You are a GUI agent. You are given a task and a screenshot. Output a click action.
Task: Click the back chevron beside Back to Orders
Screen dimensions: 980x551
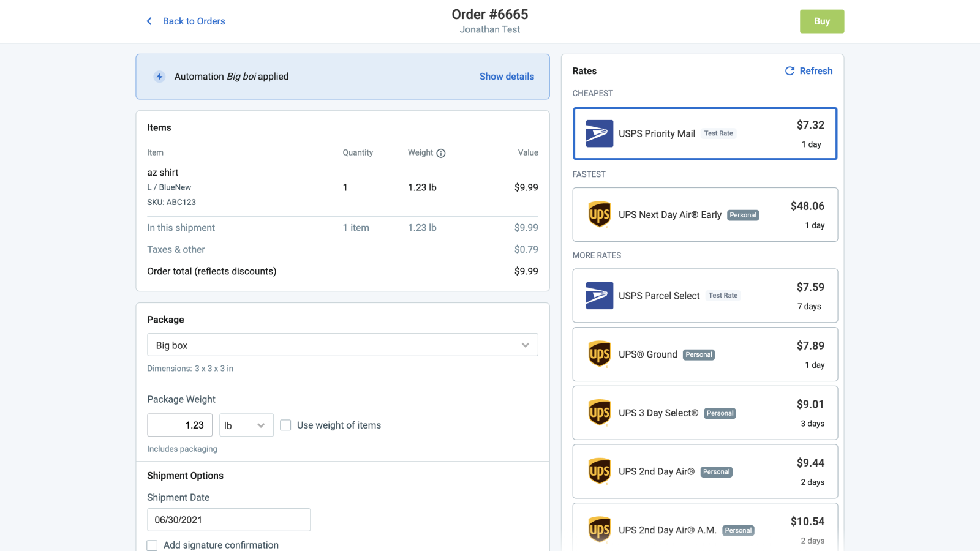coord(149,21)
